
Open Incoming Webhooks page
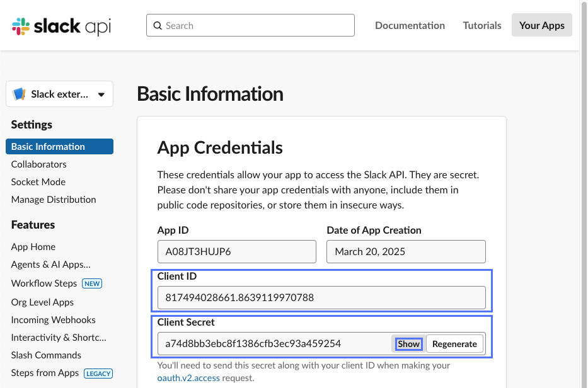[x=53, y=320]
